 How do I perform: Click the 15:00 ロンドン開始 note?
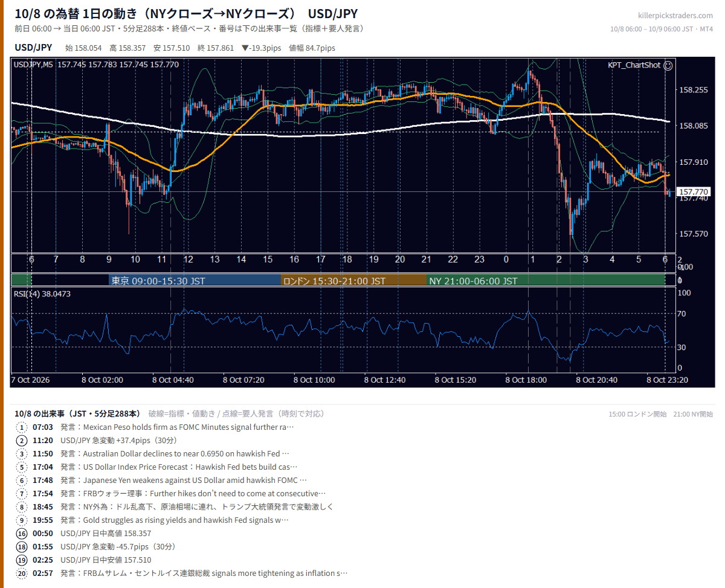637,414
